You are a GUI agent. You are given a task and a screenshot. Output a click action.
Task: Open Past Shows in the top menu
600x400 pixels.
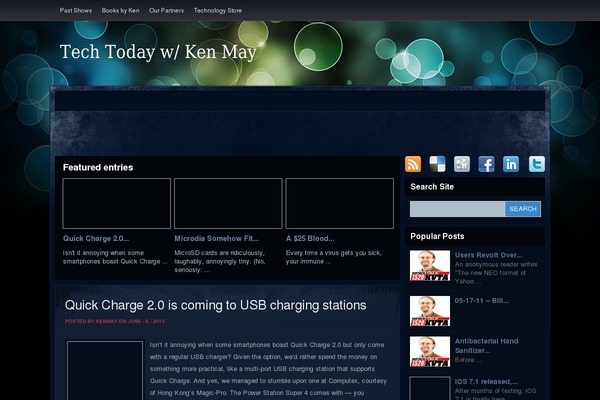click(x=76, y=11)
